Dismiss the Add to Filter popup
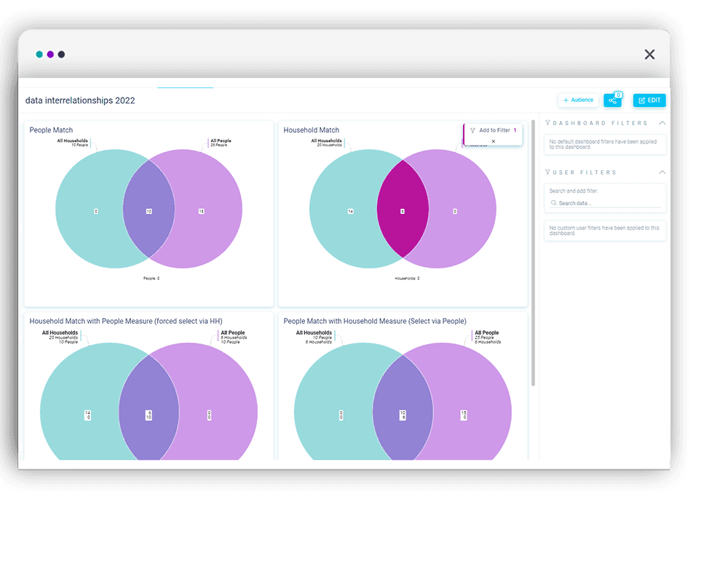This screenshot has width=728, height=566. (x=493, y=141)
